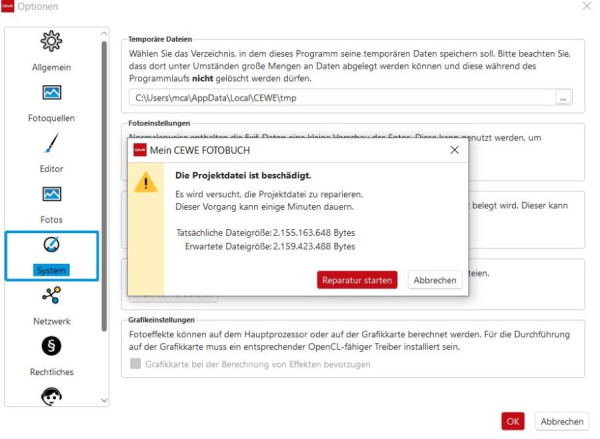Browse temp directory with the ... button
The height and width of the screenshot is (439, 600).
(x=563, y=98)
